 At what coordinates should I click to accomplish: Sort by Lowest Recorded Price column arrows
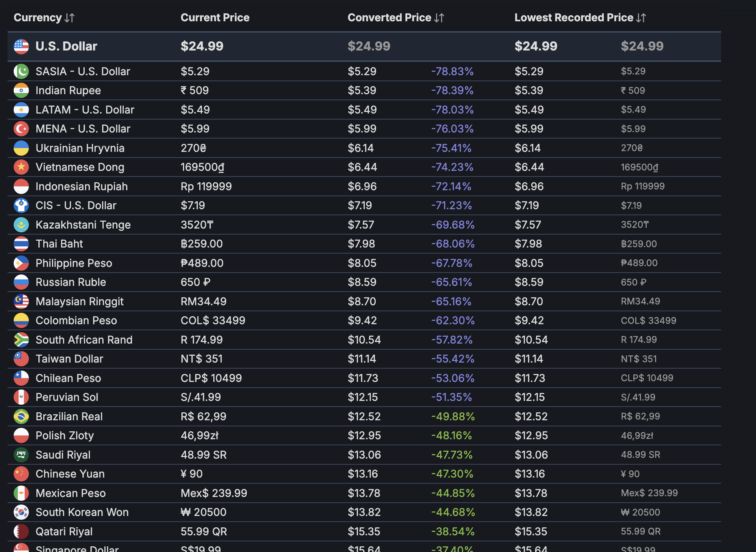pyautogui.click(x=641, y=18)
